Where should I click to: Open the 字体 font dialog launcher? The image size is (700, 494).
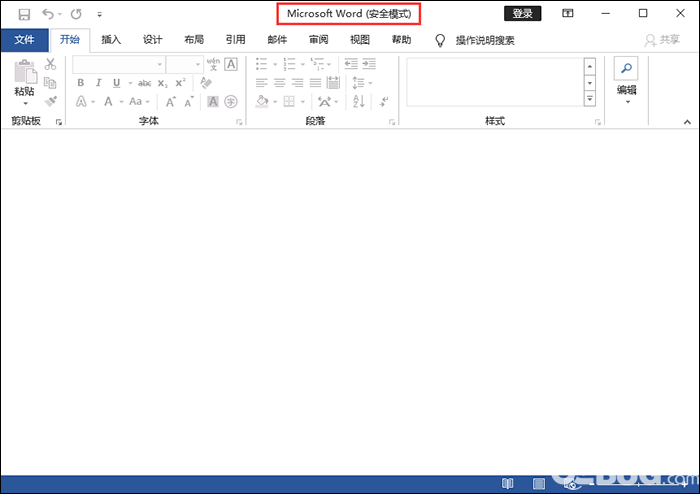tap(239, 122)
